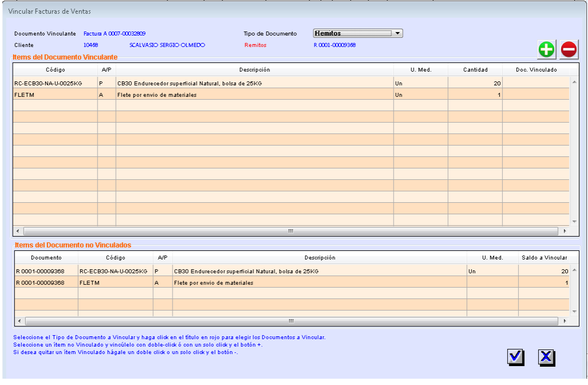This screenshot has width=588, height=385.
Task: Click Flete por envio description in upper table
Action: pyautogui.click(x=254, y=95)
